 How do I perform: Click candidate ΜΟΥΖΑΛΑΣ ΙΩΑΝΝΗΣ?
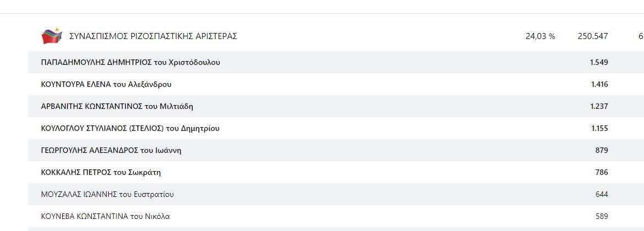coord(108,194)
